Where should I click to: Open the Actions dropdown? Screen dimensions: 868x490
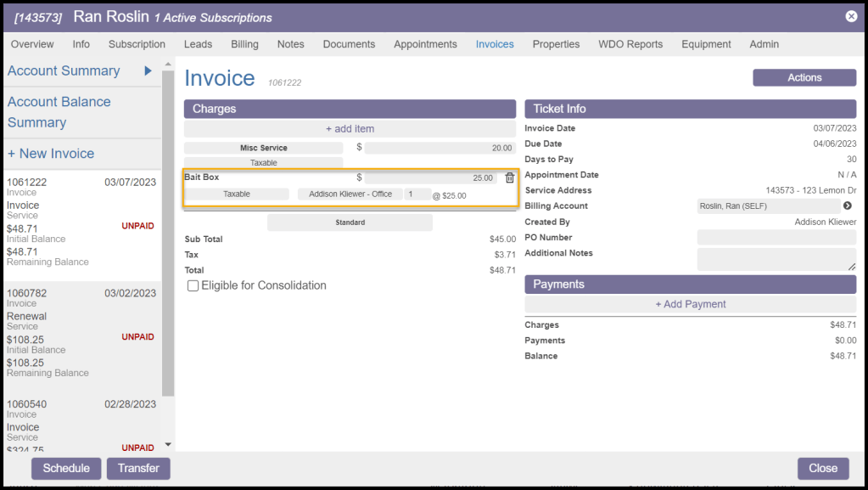[x=804, y=77]
